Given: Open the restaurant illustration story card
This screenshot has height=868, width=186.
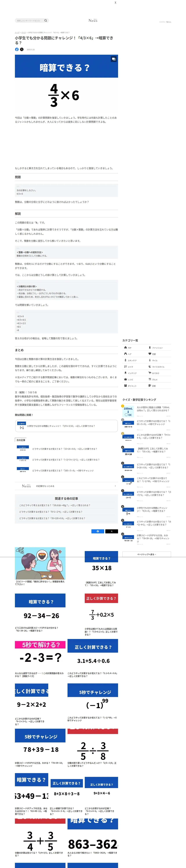Looking at the screenshot, I should (40, 566).
